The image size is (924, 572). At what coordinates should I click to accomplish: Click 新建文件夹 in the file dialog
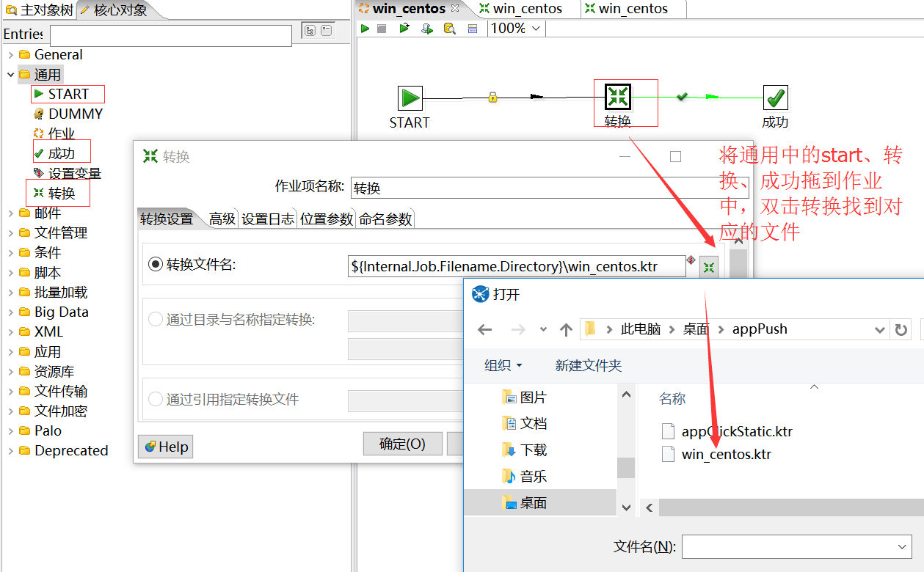tap(589, 365)
